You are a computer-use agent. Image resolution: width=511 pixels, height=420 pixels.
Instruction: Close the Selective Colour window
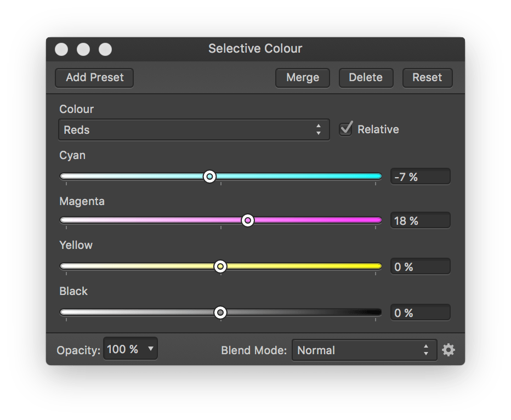pos(61,49)
